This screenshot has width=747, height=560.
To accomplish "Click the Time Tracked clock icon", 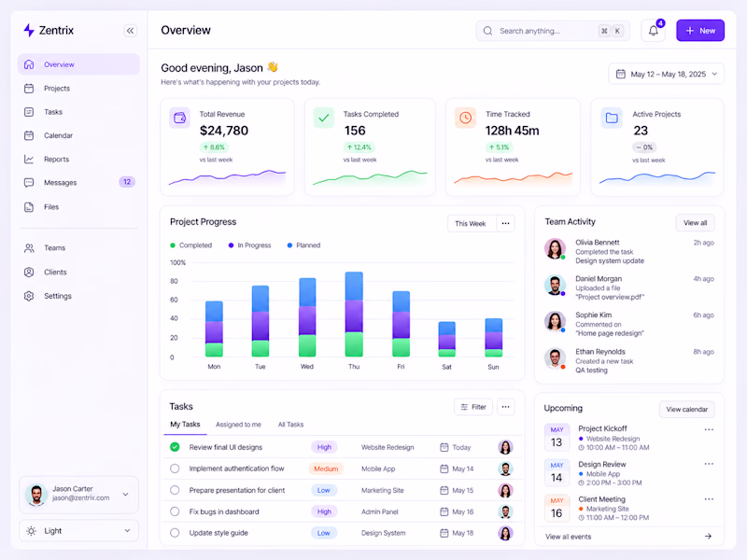I will (x=465, y=118).
